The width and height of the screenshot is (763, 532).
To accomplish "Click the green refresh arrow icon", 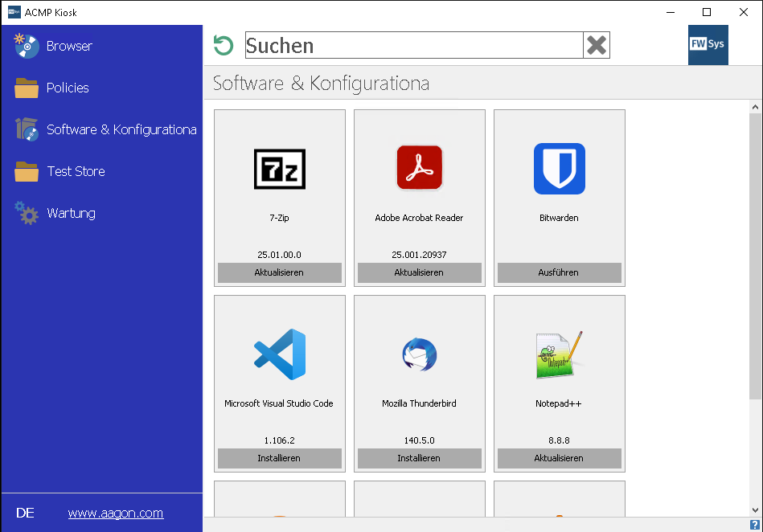I will pos(224,46).
